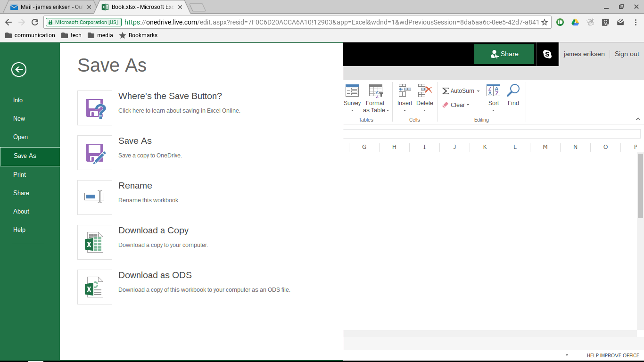
Task: Click Sign out link
Action: pos(627,54)
